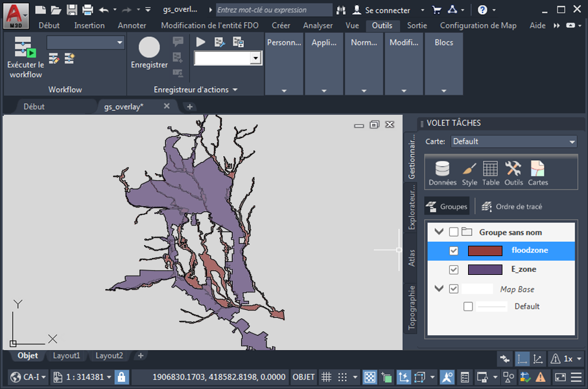Collapse the Groupe sans nom tree node
This screenshot has height=389, width=588.
[x=439, y=232]
